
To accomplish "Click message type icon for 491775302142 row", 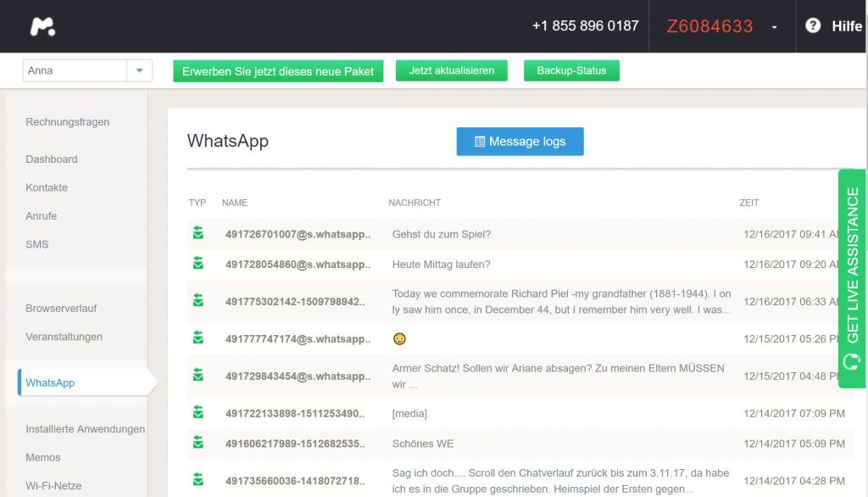I will (198, 300).
